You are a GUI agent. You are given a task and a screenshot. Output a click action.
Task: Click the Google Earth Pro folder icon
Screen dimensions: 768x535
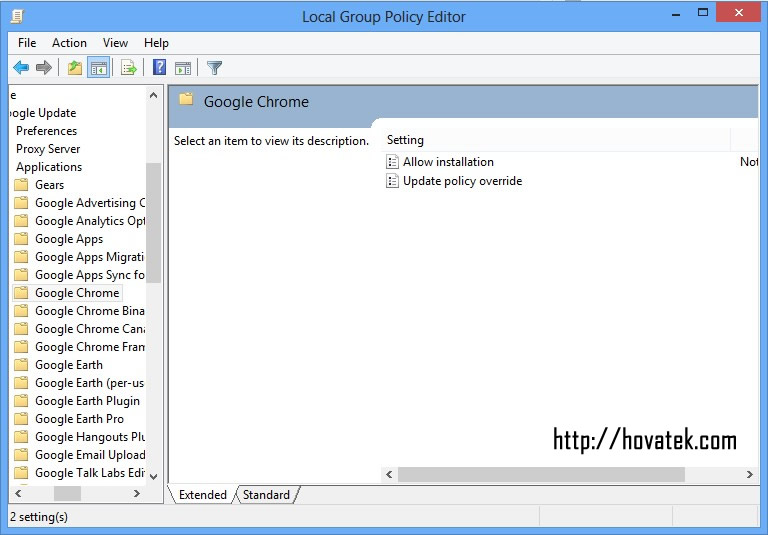click(21, 419)
